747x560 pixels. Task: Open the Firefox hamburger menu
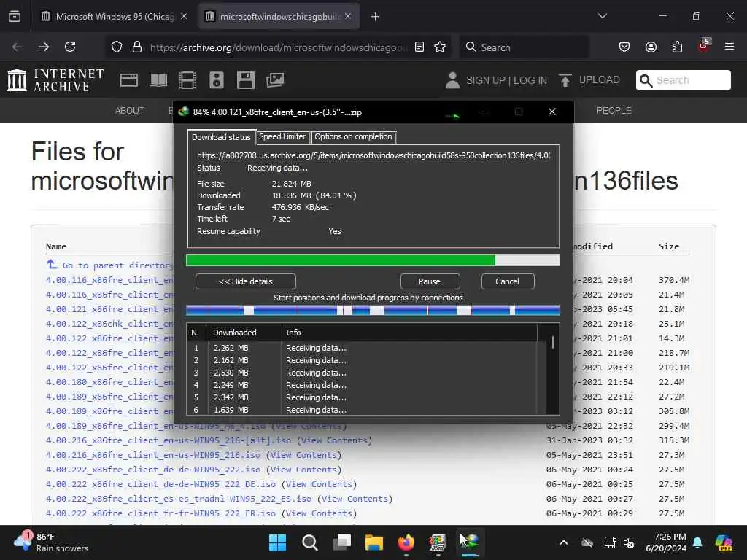click(x=729, y=47)
